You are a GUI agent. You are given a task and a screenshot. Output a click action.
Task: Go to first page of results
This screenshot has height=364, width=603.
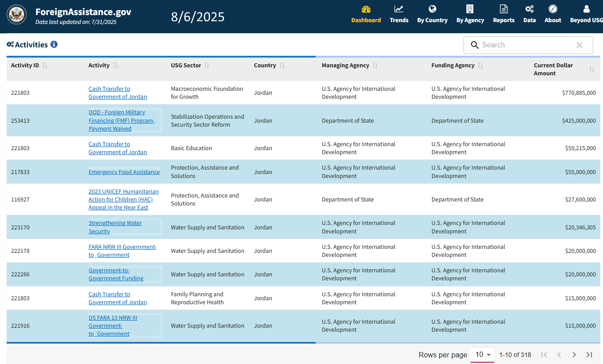point(545,355)
